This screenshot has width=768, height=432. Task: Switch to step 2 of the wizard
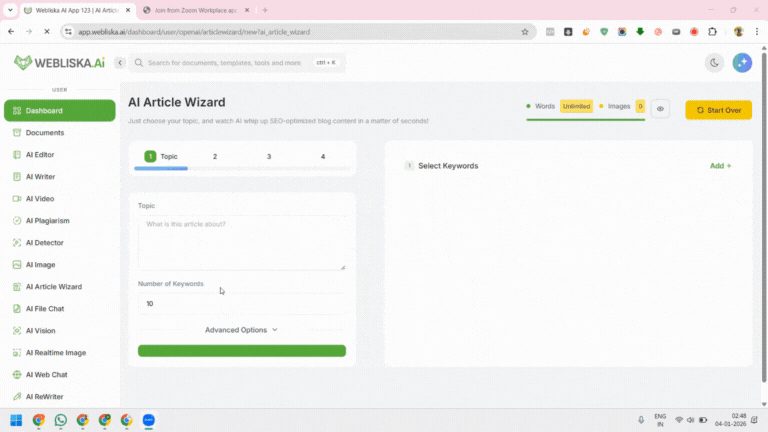pos(214,157)
